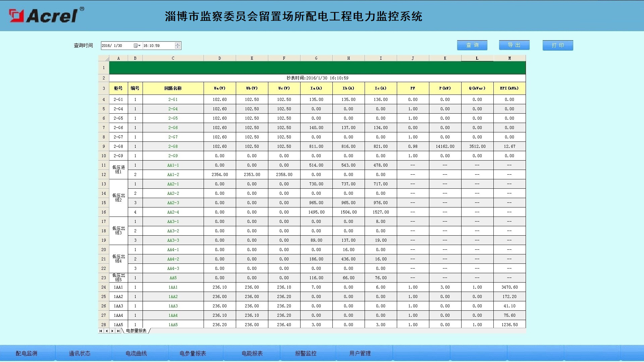This screenshot has width=644, height=362.
Task: Jump to last sheet navigation arrow
Action: click(x=118, y=331)
